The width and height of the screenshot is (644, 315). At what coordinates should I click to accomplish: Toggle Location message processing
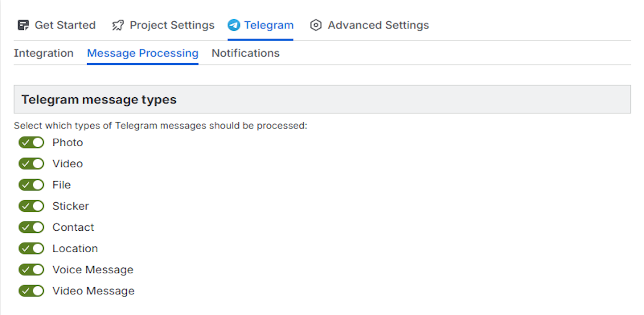(x=31, y=248)
